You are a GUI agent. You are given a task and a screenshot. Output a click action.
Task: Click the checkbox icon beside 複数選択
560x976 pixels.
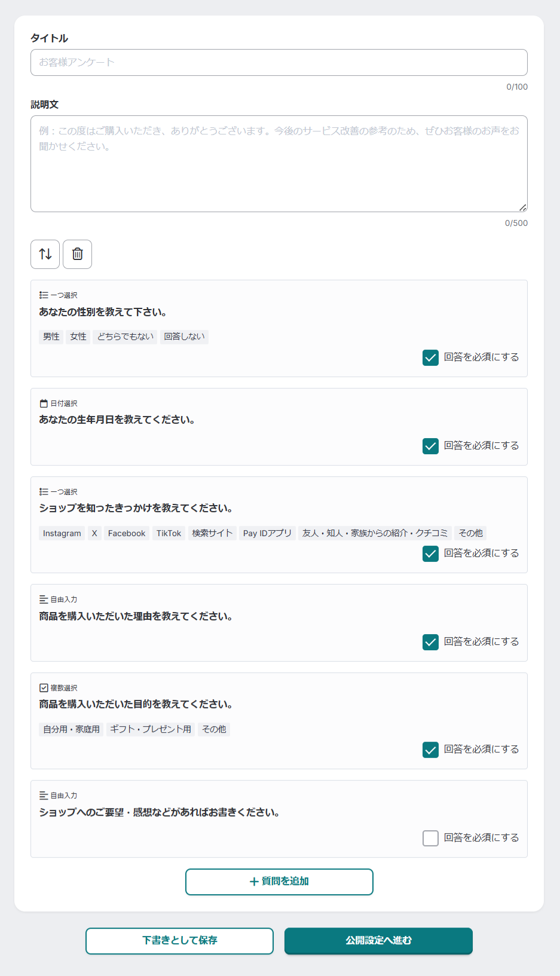[x=44, y=688]
